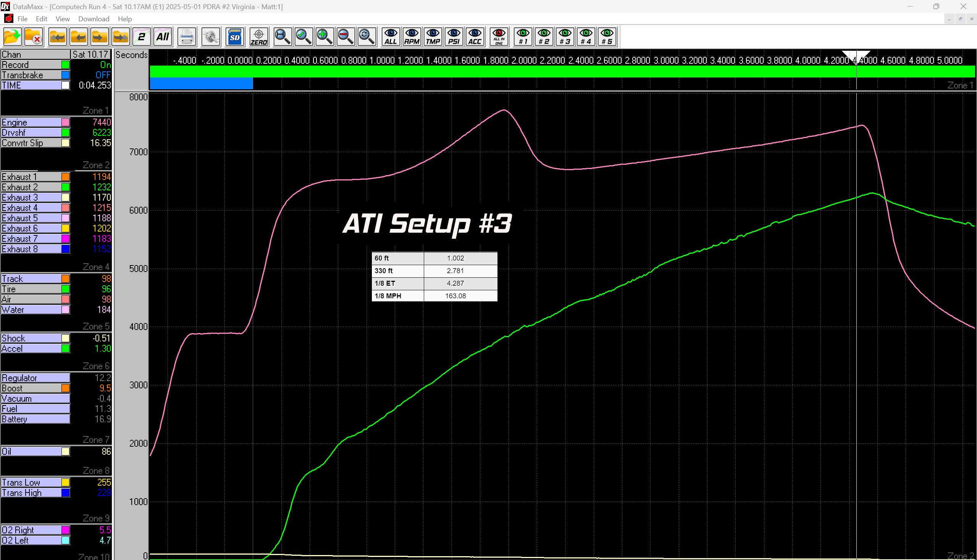Viewport: 977px width, 560px height.
Task: Click the blue Exhaust 8 color swatch
Action: click(66, 249)
